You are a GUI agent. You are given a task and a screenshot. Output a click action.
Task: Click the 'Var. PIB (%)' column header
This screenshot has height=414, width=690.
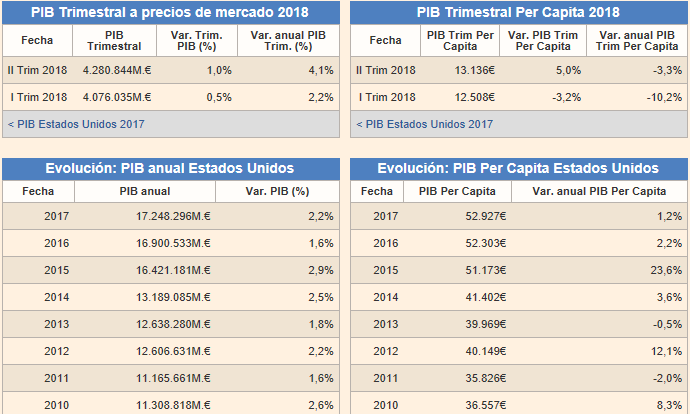pos(277,191)
